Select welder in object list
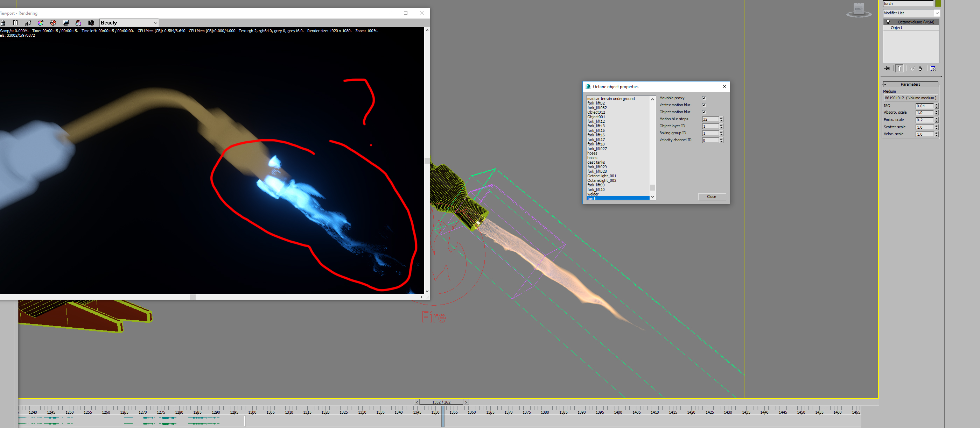The width and height of the screenshot is (980, 428). [593, 194]
